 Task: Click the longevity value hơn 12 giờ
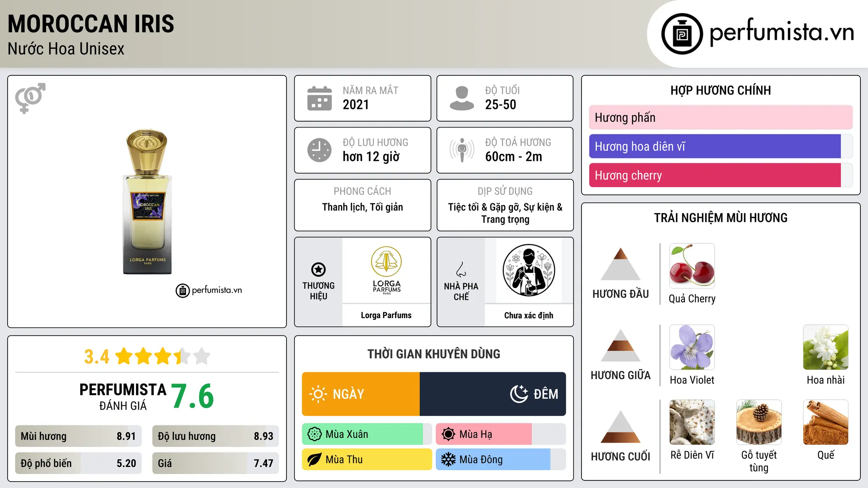(x=371, y=157)
